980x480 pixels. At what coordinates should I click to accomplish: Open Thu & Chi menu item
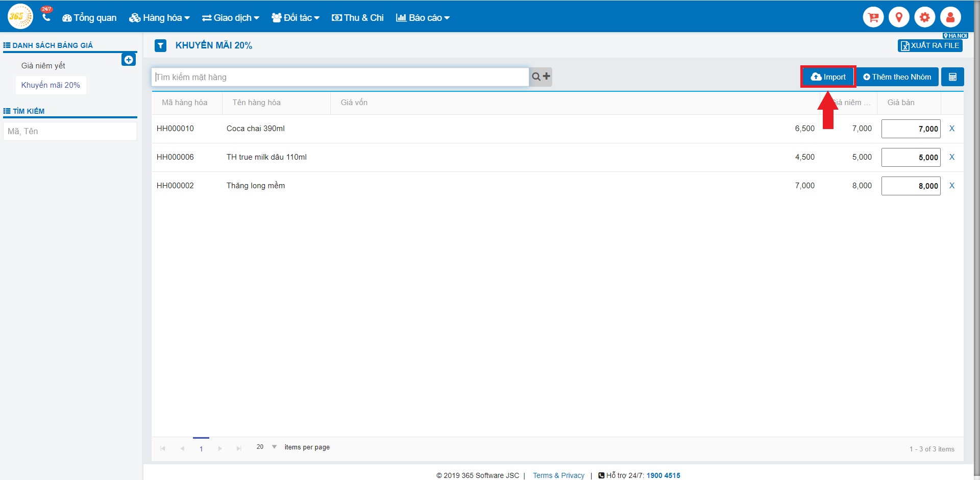[x=358, y=18]
